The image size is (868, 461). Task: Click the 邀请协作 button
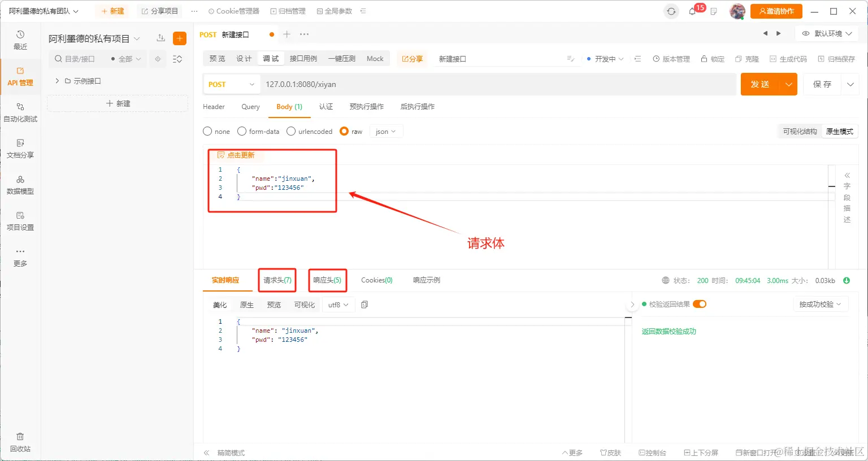776,11
